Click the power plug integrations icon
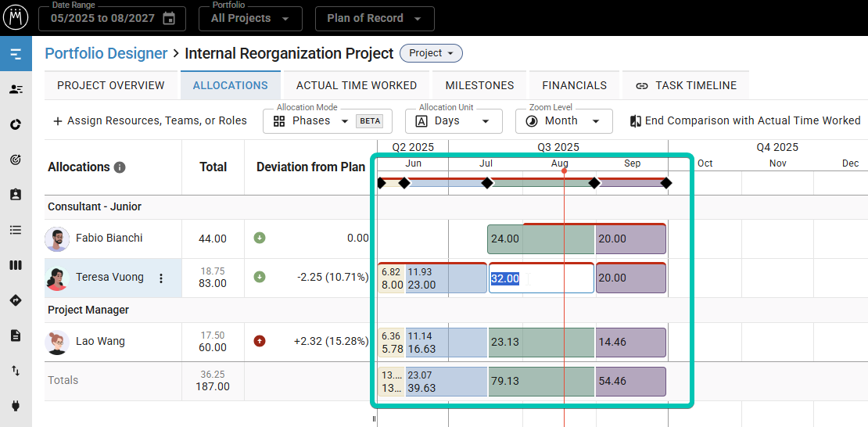Image resolution: width=868 pixels, height=427 pixels. [x=16, y=405]
